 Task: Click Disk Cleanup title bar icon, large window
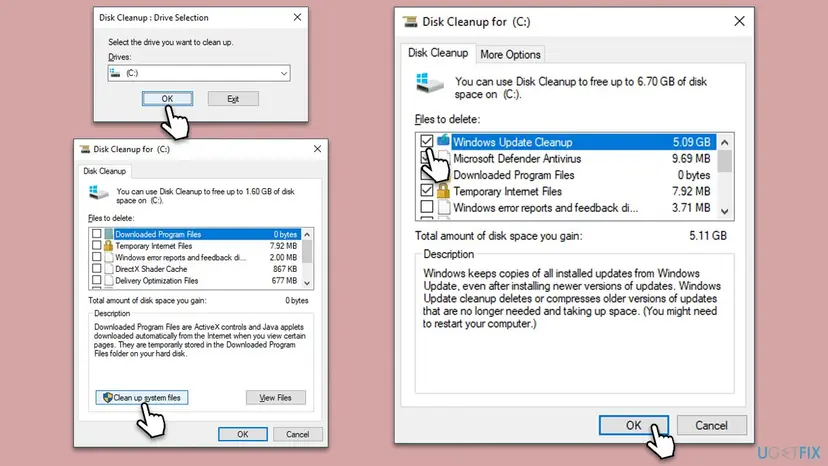(410, 22)
